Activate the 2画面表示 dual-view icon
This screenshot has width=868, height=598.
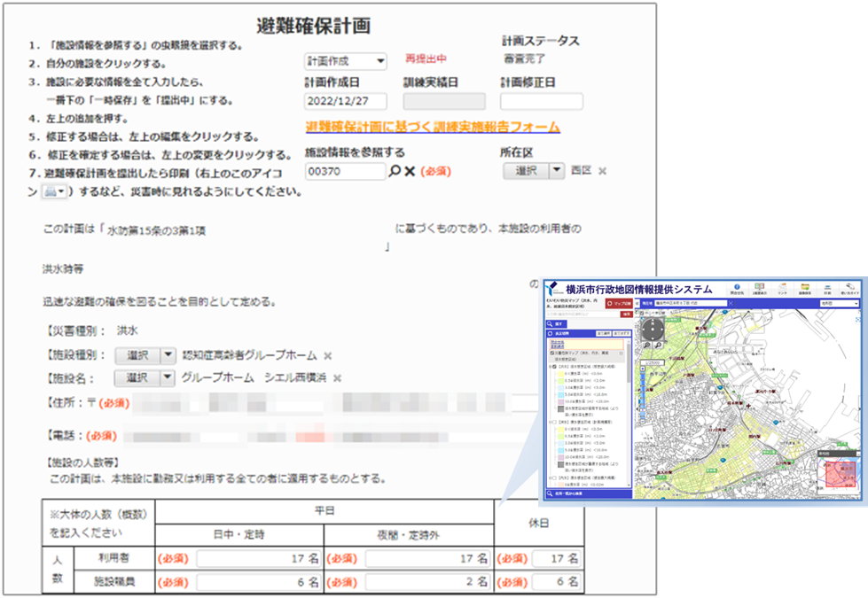tap(759, 288)
